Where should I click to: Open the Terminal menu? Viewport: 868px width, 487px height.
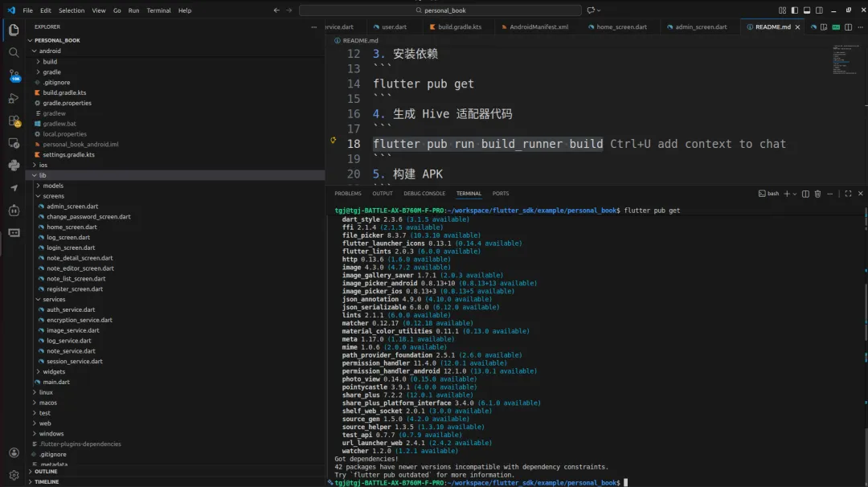pyautogui.click(x=158, y=10)
